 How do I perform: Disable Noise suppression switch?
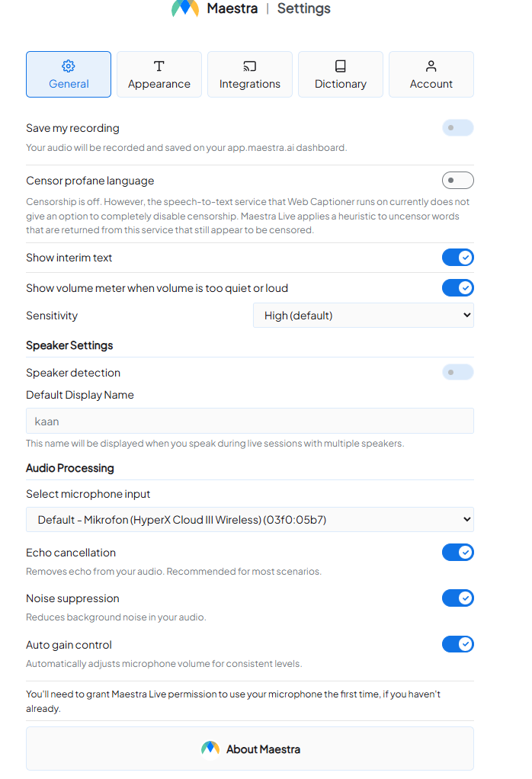(457, 598)
